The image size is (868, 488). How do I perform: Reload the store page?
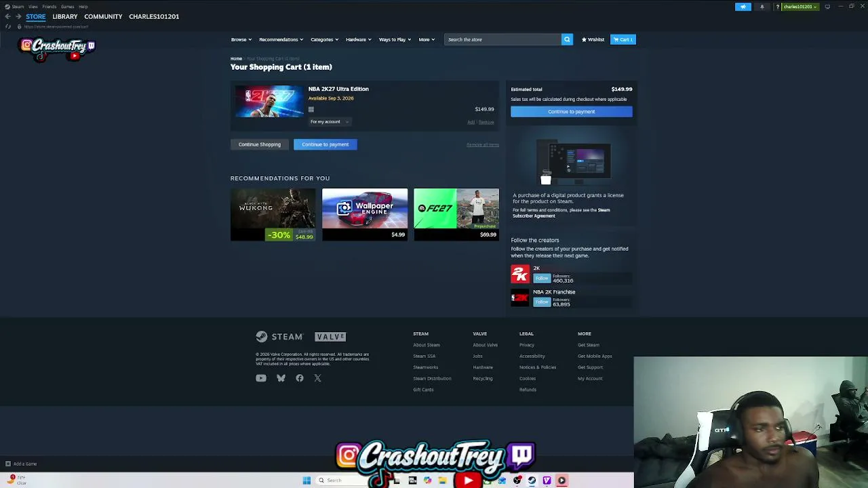click(x=8, y=26)
